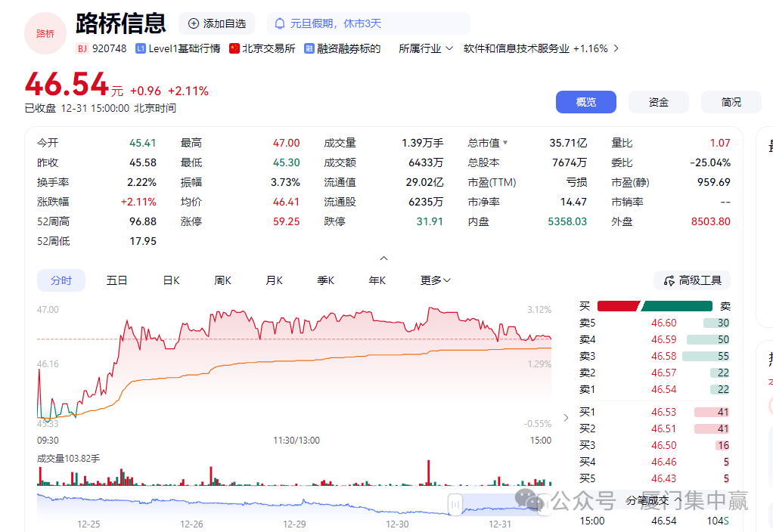Click the 今开 value 45.41
The height and width of the screenshot is (532, 773).
click(142, 143)
